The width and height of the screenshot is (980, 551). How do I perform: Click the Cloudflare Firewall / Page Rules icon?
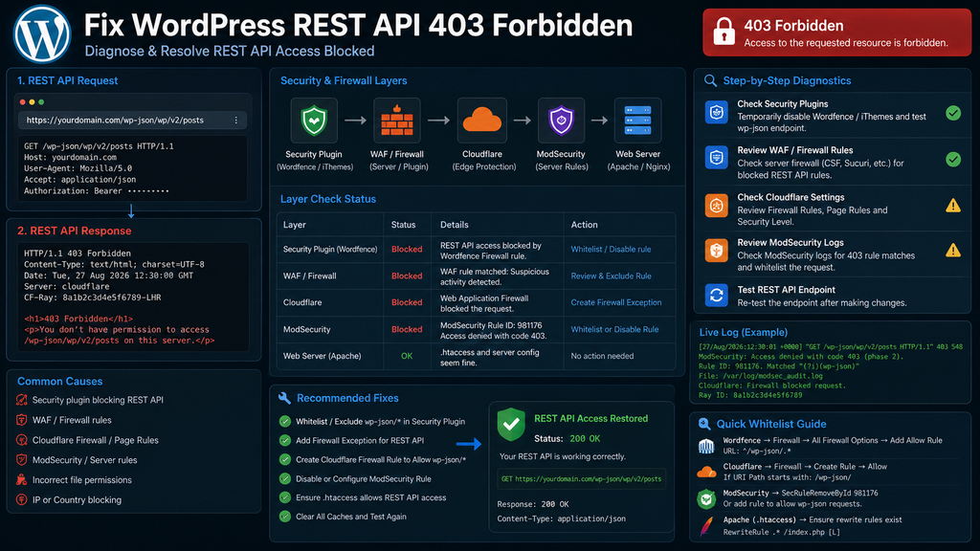(x=22, y=440)
